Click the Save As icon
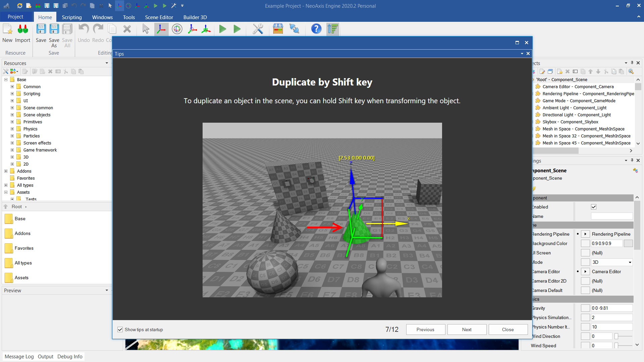Screen dimensions: 644x362 [x=54, y=29]
